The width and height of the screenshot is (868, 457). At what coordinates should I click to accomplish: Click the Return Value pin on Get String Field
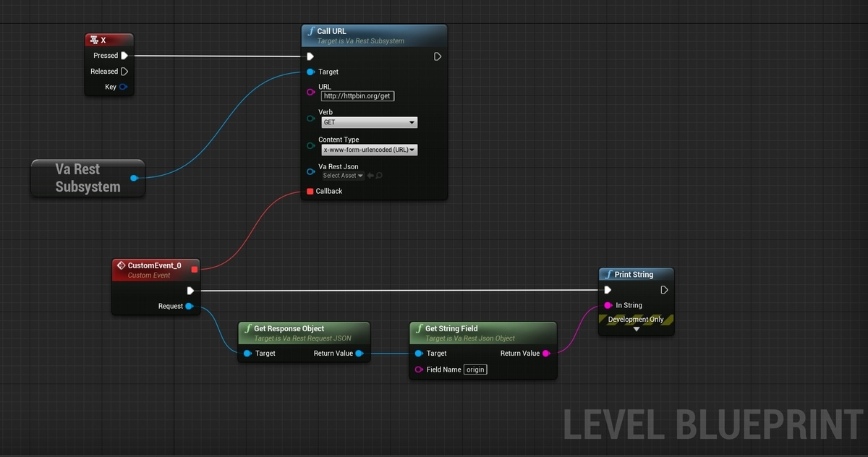548,353
